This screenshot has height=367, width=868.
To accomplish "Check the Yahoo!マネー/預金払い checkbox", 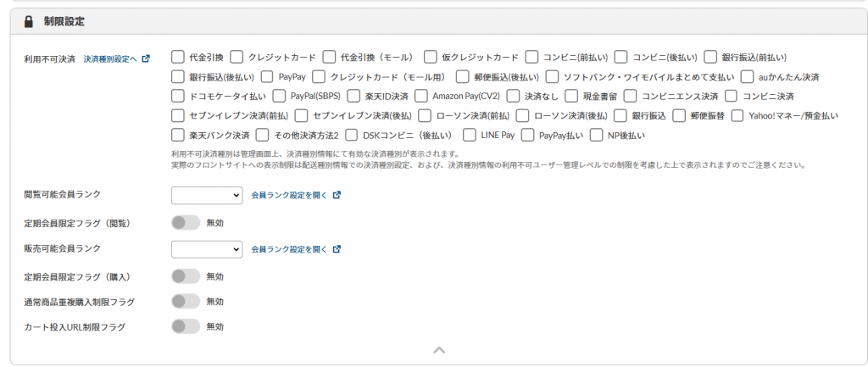I will pyautogui.click(x=737, y=115).
